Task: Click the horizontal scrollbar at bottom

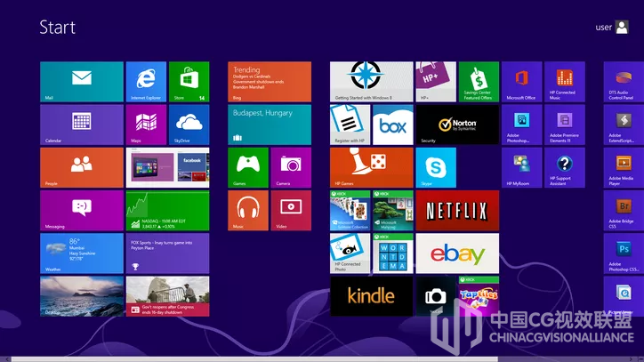Action: [254, 359]
